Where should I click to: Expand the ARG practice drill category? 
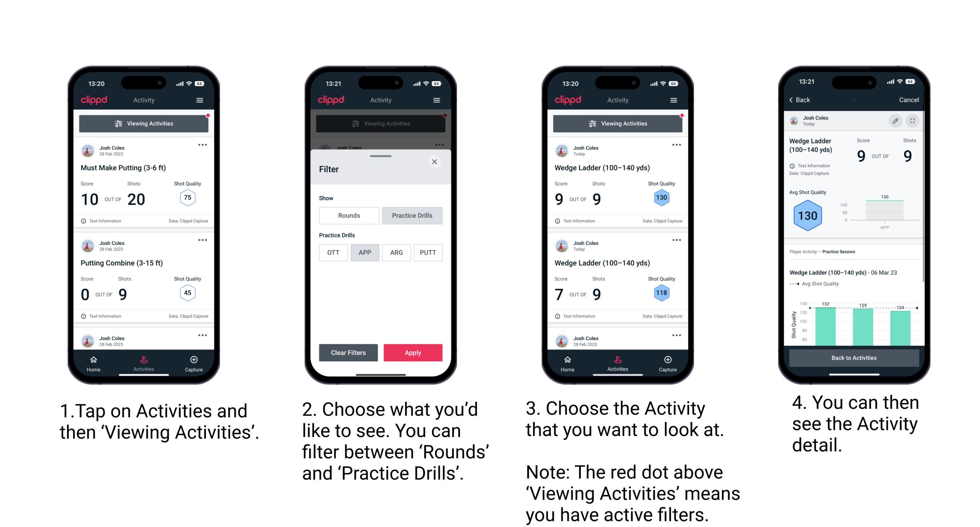pos(396,252)
